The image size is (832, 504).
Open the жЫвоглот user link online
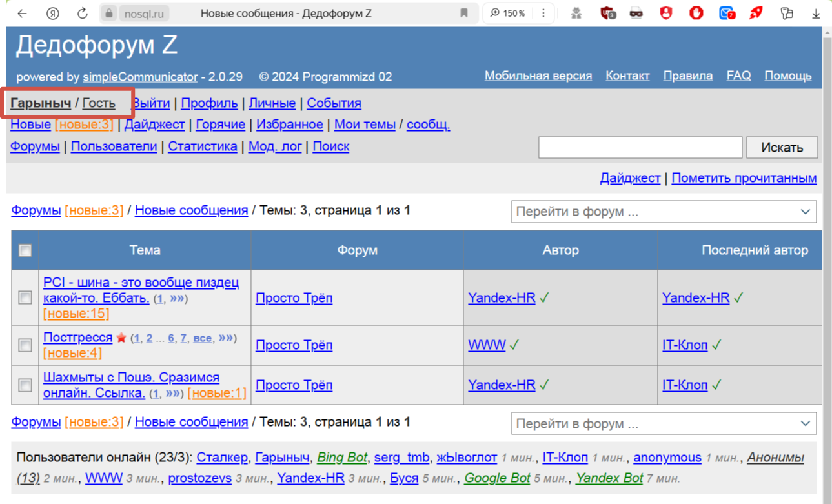(467, 458)
